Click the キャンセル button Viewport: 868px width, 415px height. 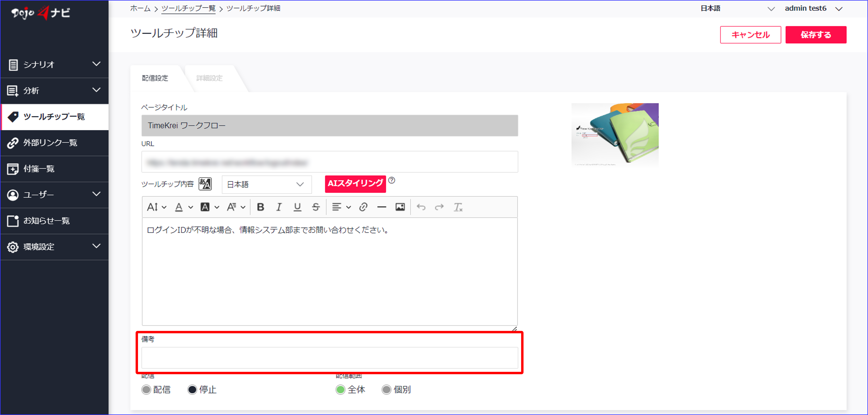750,35
